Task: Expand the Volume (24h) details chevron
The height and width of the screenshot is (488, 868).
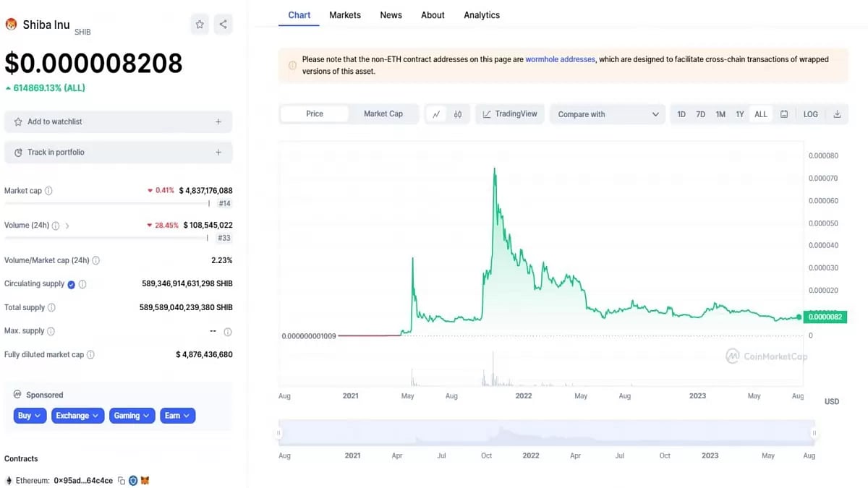Action: pos(67,225)
